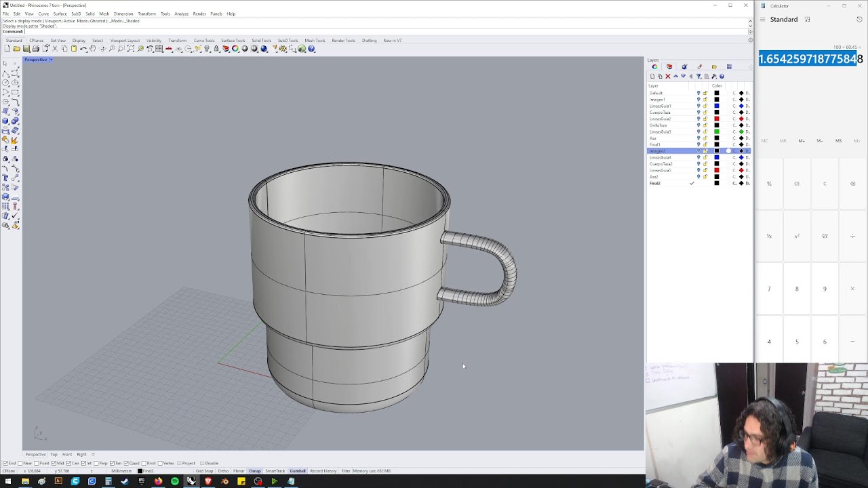Click red color swatch of LineasGuia2 layer
868x488 pixels.
pos(717,119)
